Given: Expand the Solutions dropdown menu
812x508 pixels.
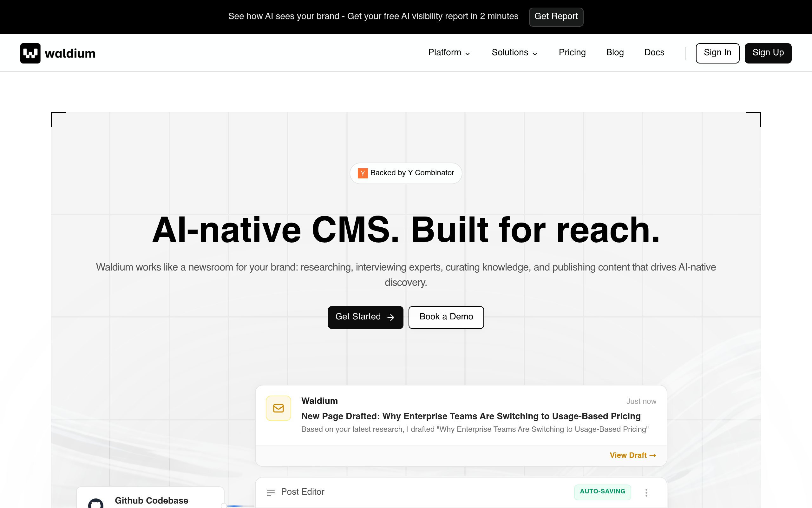Looking at the screenshot, I should [514, 53].
